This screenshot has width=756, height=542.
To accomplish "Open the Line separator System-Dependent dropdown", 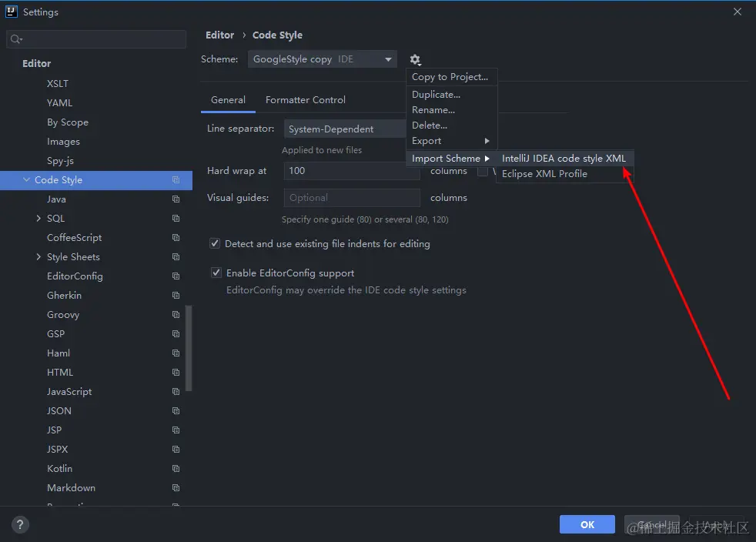I will (x=345, y=129).
